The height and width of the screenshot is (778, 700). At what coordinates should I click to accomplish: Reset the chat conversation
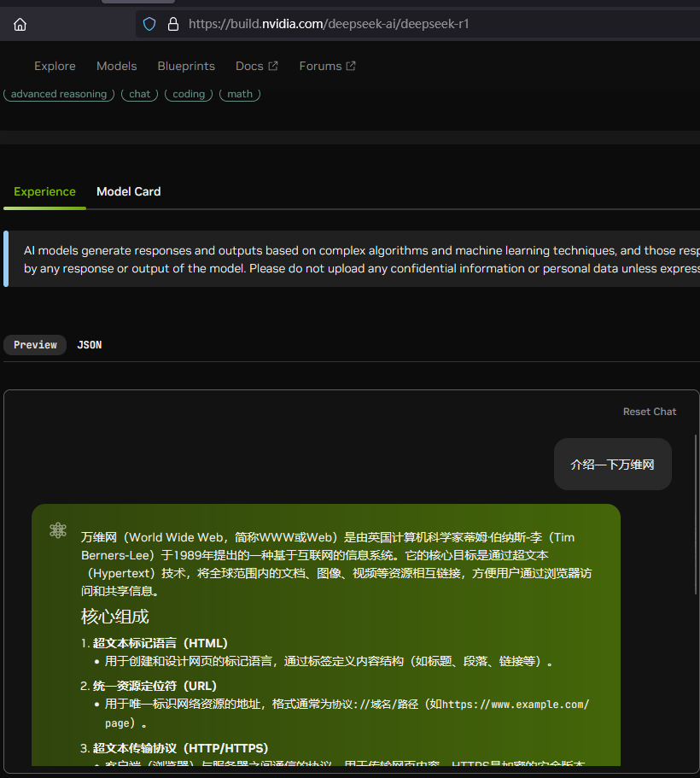pos(650,412)
